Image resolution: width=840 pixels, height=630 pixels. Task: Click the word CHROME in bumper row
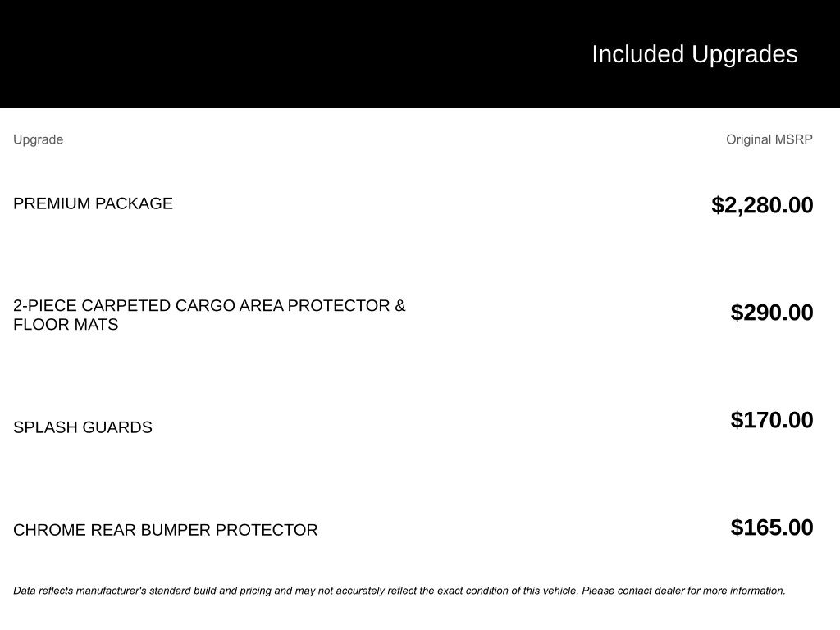pos(49,530)
